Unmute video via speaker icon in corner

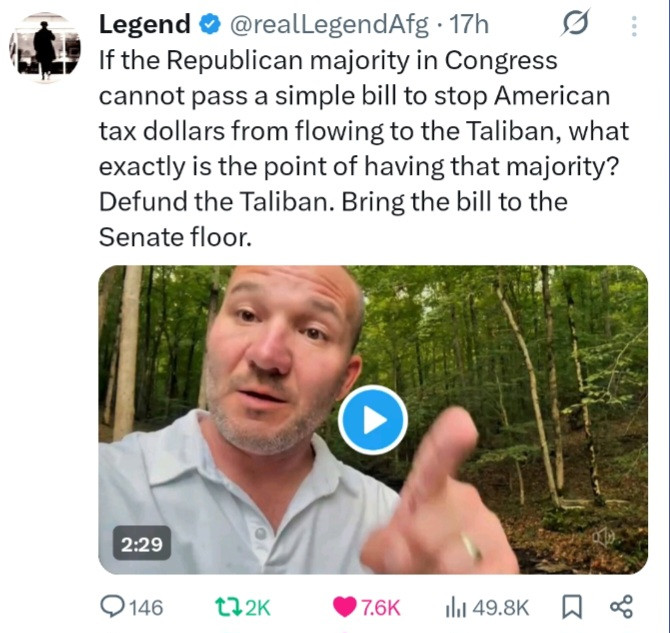pyautogui.click(x=604, y=537)
